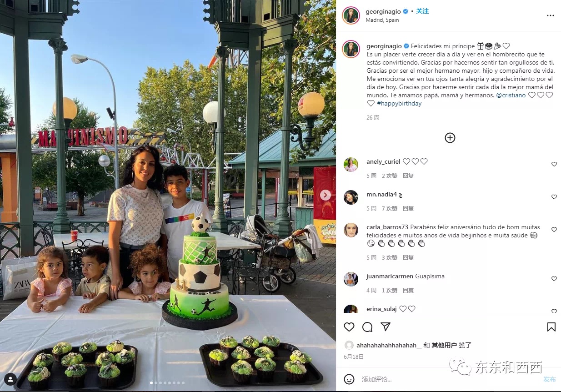Image resolution: width=561 pixels, height=392 pixels.
Task: Save the post with the bookmark icon
Action: 551,327
